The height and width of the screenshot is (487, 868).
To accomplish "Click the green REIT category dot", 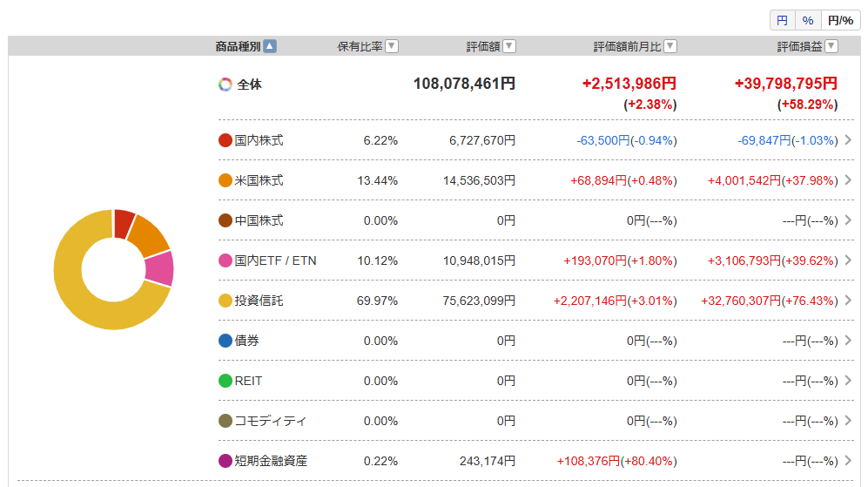I will pyautogui.click(x=225, y=381).
